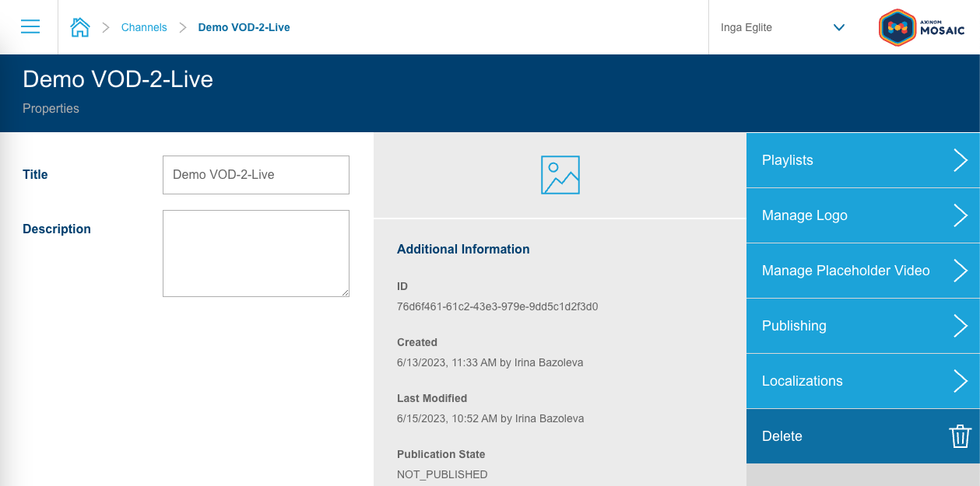980x486 pixels.
Task: Click the trash can Delete icon
Action: coord(961,436)
